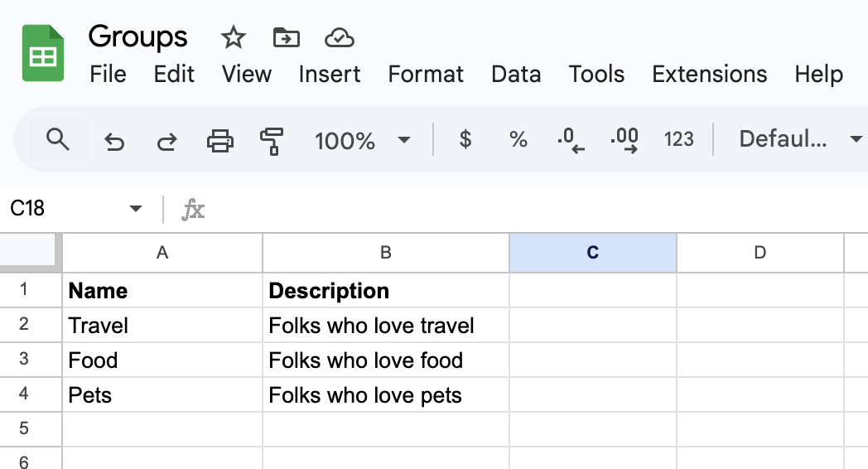Undo the last action
The width and height of the screenshot is (868, 469).
point(114,141)
